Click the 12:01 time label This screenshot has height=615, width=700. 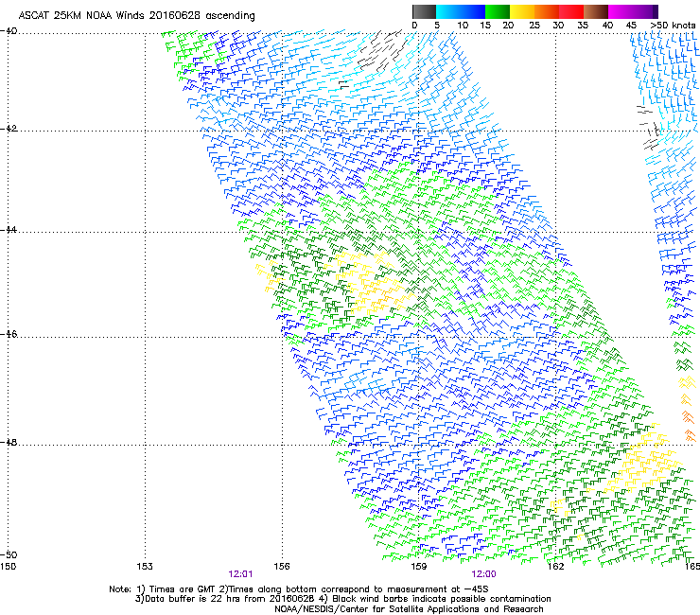240,574
